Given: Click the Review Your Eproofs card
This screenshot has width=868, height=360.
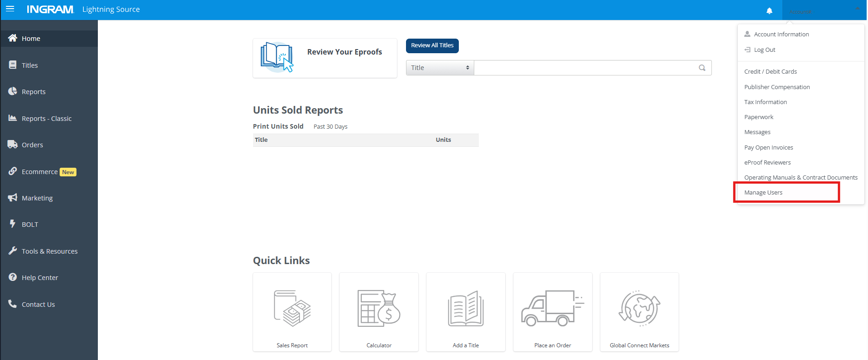Looking at the screenshot, I should click(325, 58).
